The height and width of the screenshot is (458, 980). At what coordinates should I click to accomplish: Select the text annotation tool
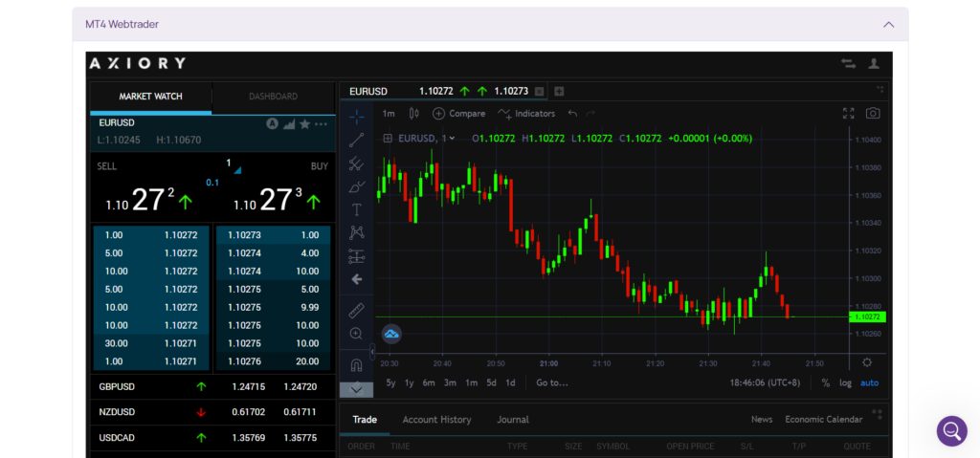tap(357, 209)
